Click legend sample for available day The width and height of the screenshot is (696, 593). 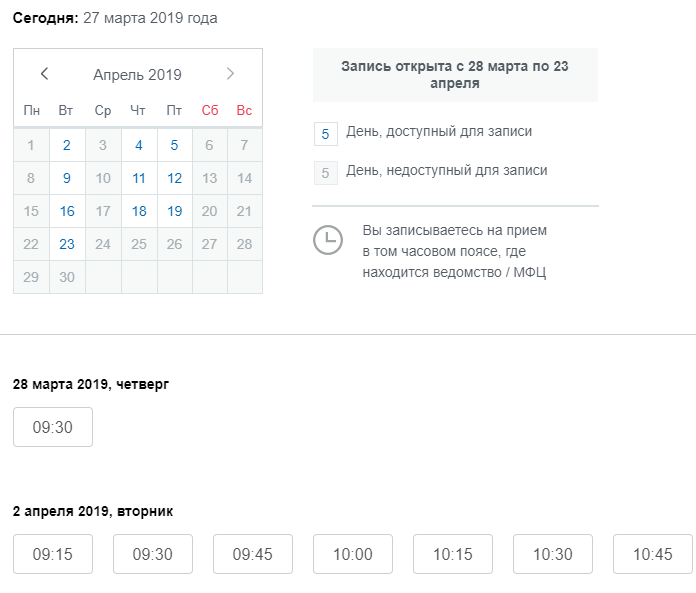pyautogui.click(x=326, y=134)
